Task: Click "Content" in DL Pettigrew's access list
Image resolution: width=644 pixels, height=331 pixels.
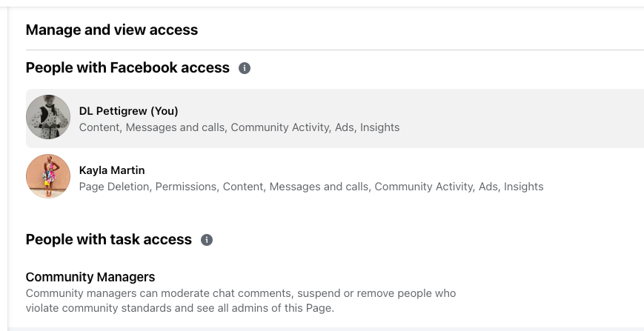Action: point(100,127)
